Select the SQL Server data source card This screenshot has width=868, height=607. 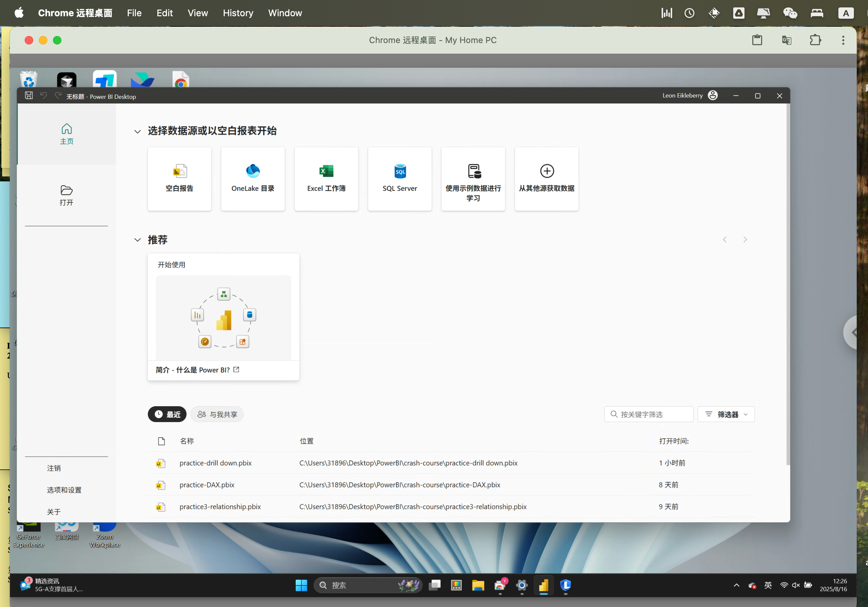coord(399,179)
